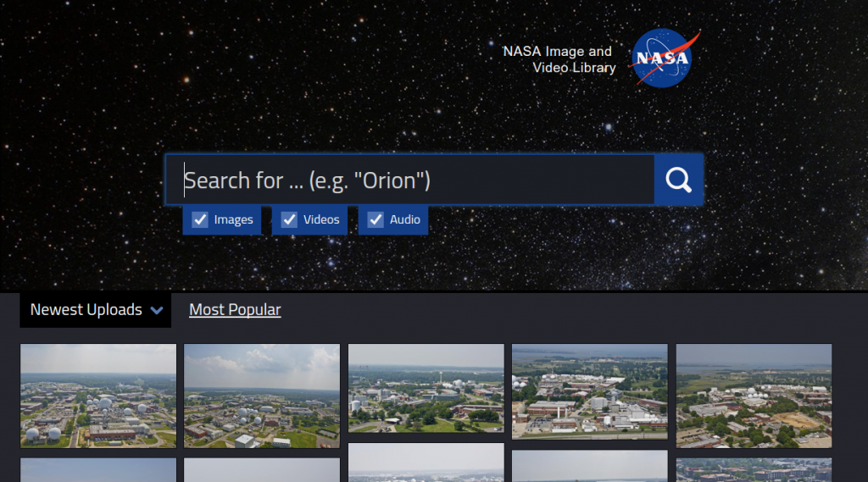Open the second thumbnail in the top row
This screenshot has height=482, width=868.
[262, 396]
